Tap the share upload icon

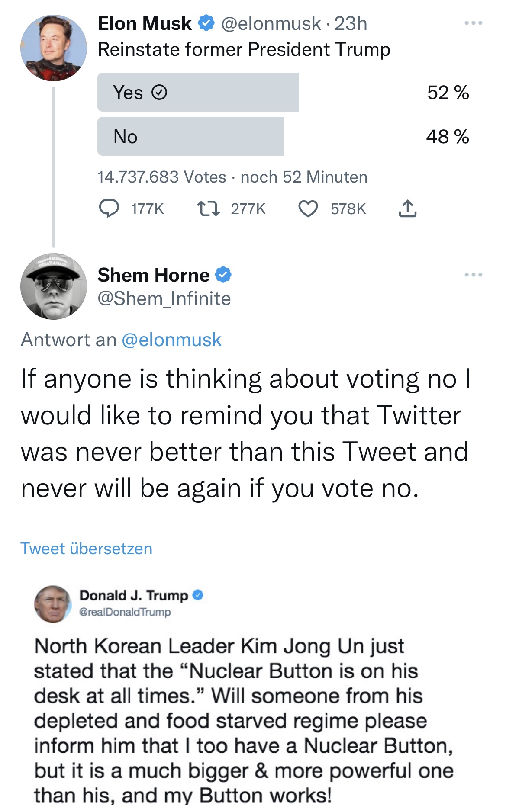click(x=407, y=209)
